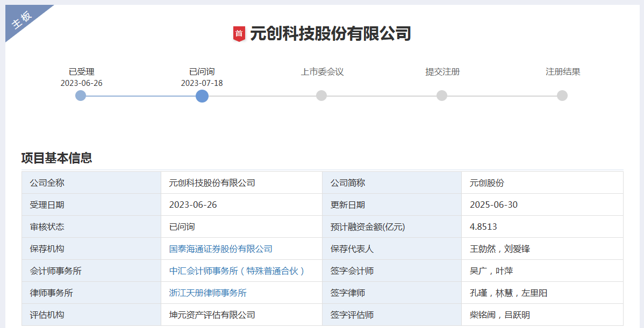Open 国泰海通证券股份有限公司 sponsor link

pyautogui.click(x=220, y=249)
